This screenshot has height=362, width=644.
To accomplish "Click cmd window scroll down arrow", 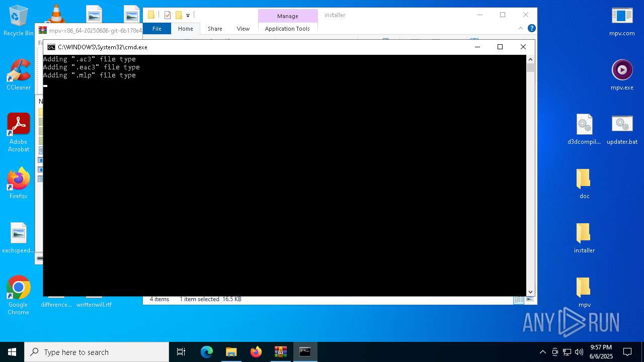I will click(530, 292).
